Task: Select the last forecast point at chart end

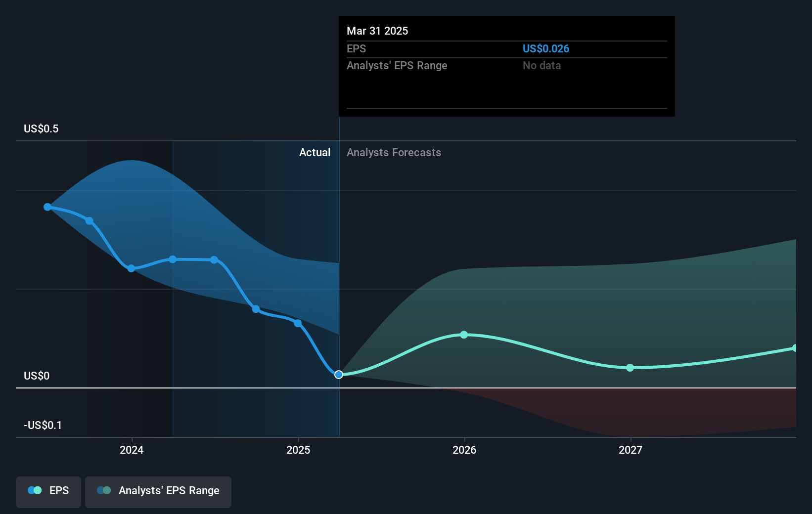Action: (795, 348)
